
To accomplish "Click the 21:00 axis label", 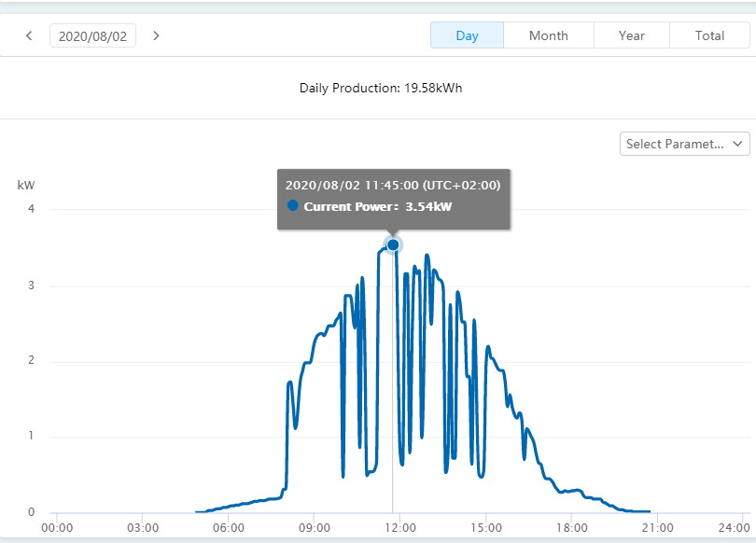I will 658,527.
